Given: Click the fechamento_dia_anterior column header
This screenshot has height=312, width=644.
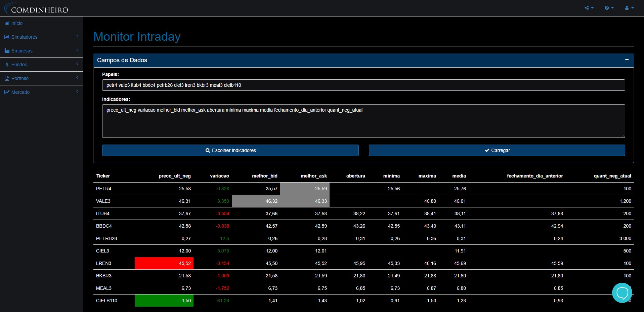Looking at the screenshot, I should click(535, 176).
